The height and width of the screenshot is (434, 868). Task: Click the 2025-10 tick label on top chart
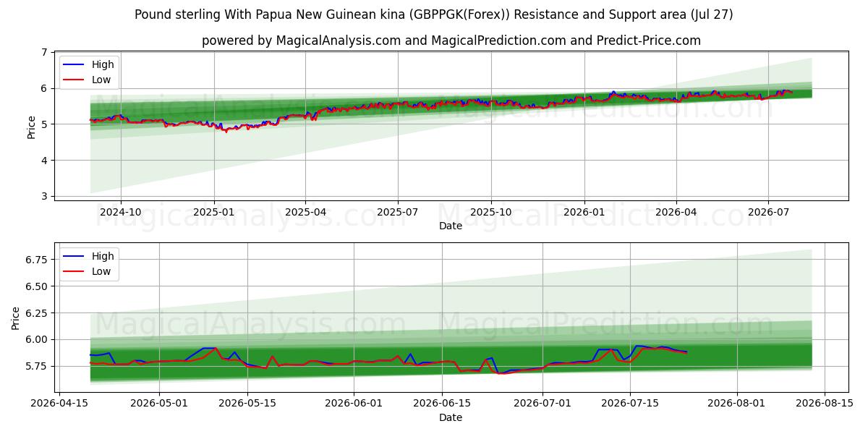pyautogui.click(x=491, y=212)
